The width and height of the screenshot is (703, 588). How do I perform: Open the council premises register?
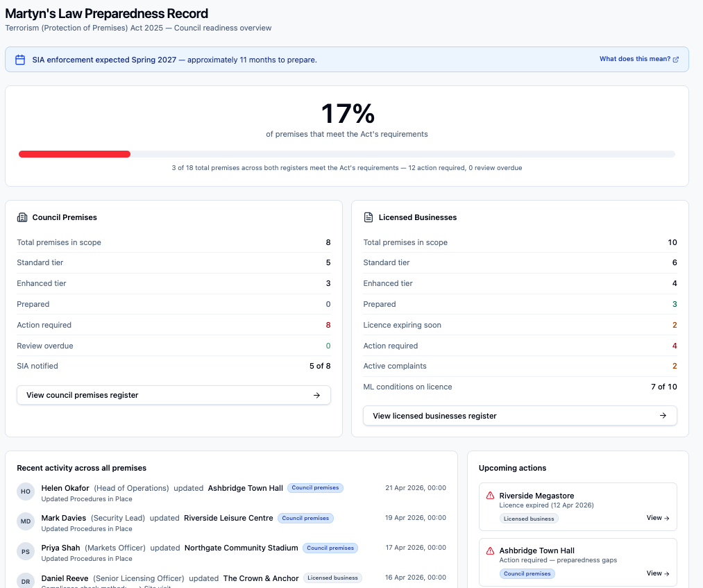173,395
